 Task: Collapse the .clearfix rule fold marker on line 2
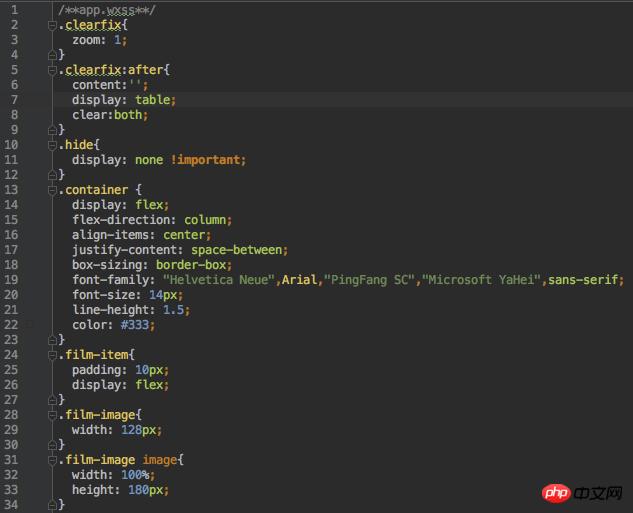[x=52, y=25]
